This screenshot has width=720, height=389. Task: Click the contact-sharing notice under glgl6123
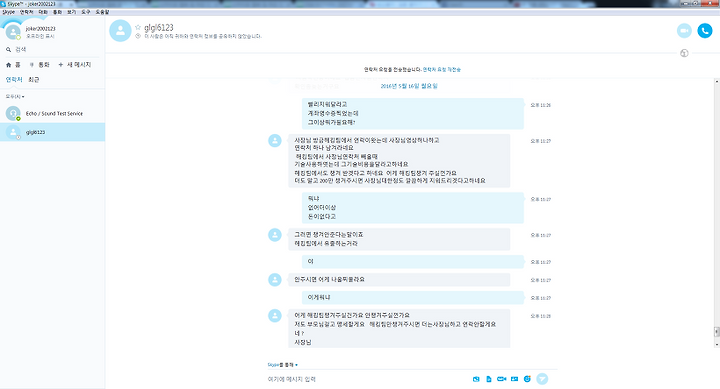tap(202, 36)
